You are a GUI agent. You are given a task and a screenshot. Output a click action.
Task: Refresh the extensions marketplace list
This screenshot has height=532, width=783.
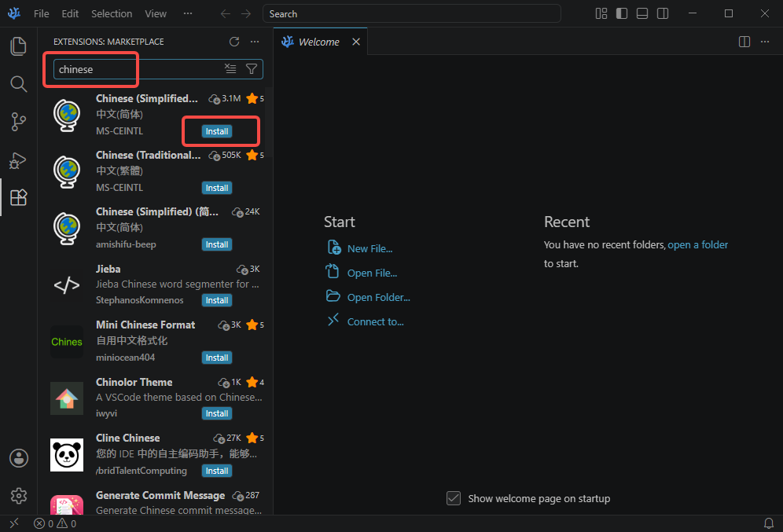pyautogui.click(x=234, y=42)
